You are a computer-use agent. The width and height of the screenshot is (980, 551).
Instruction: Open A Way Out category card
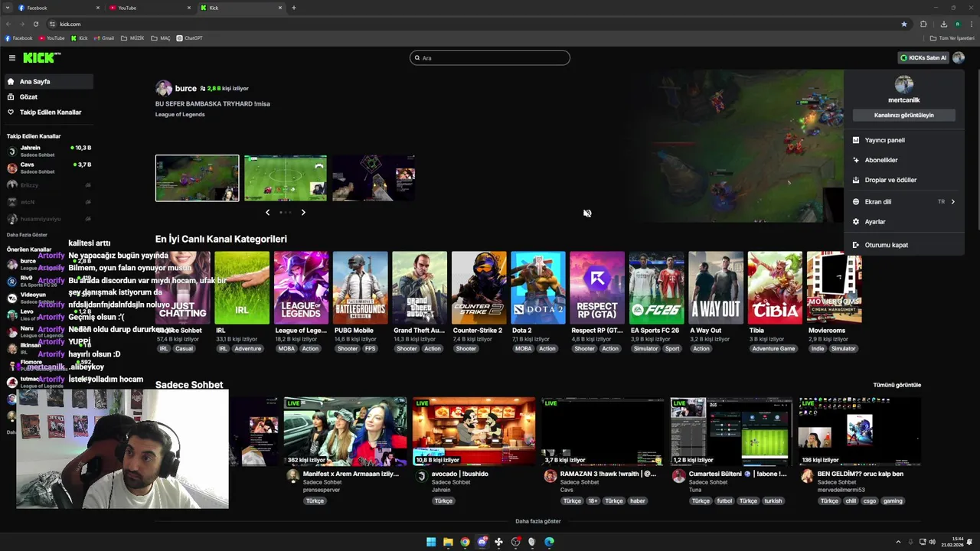click(716, 288)
